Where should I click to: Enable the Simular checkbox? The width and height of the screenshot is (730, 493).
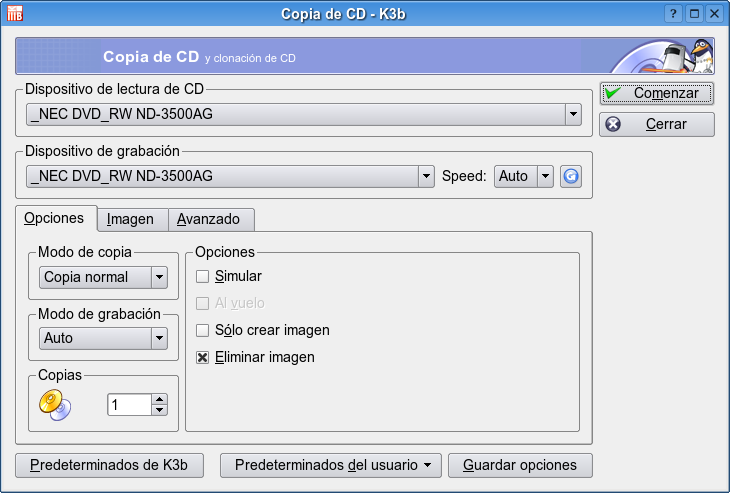pyautogui.click(x=203, y=276)
